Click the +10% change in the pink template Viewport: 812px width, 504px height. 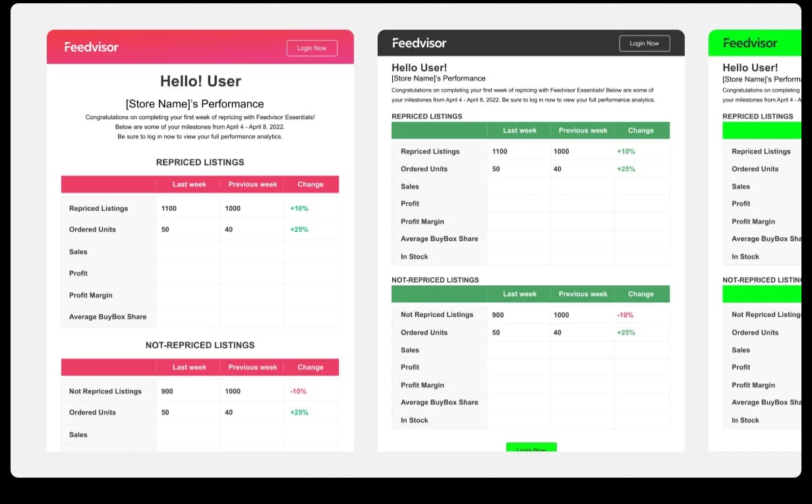click(x=299, y=208)
